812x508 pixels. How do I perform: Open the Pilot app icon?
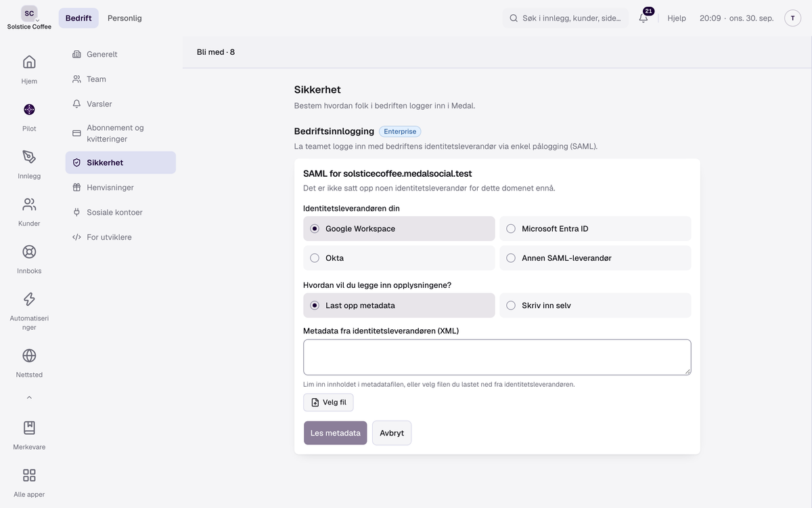[29, 110]
